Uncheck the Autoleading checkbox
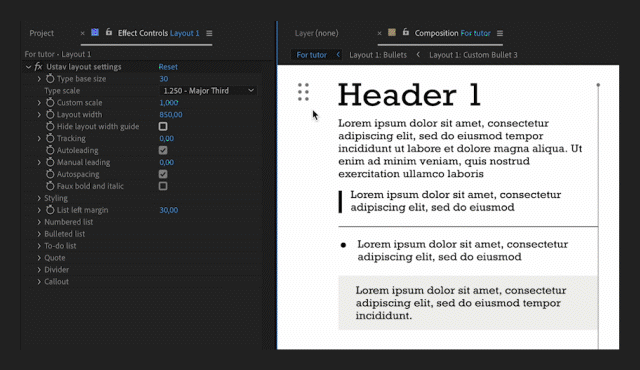 163,150
